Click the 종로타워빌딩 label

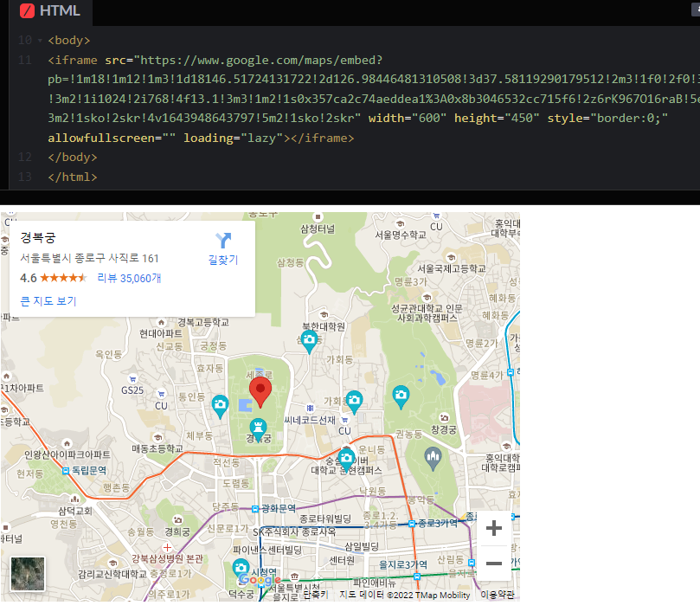pos(325,519)
